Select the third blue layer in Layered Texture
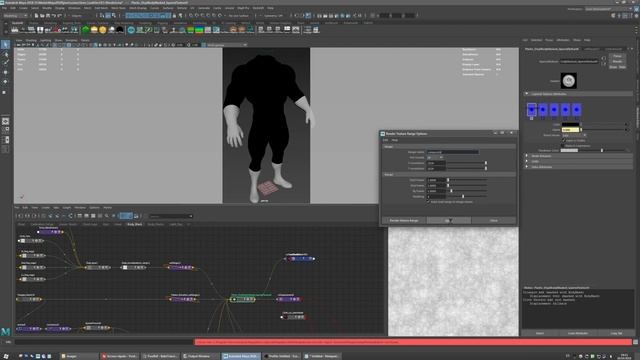 pyautogui.click(x=554, y=109)
